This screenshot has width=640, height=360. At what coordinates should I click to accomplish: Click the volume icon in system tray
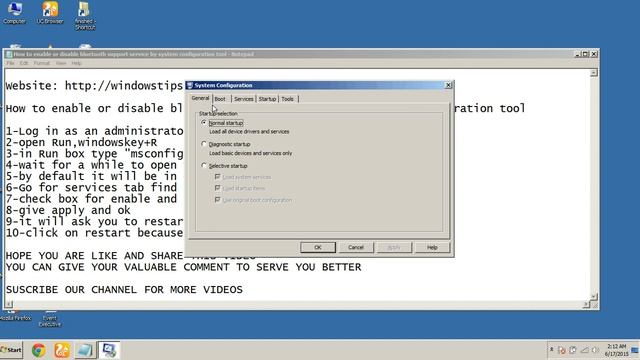click(x=596, y=350)
